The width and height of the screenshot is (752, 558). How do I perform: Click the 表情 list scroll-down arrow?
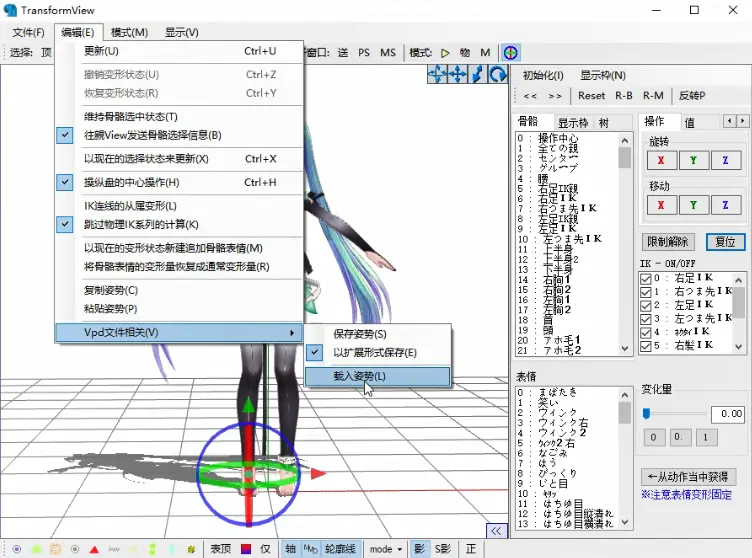coord(624,522)
